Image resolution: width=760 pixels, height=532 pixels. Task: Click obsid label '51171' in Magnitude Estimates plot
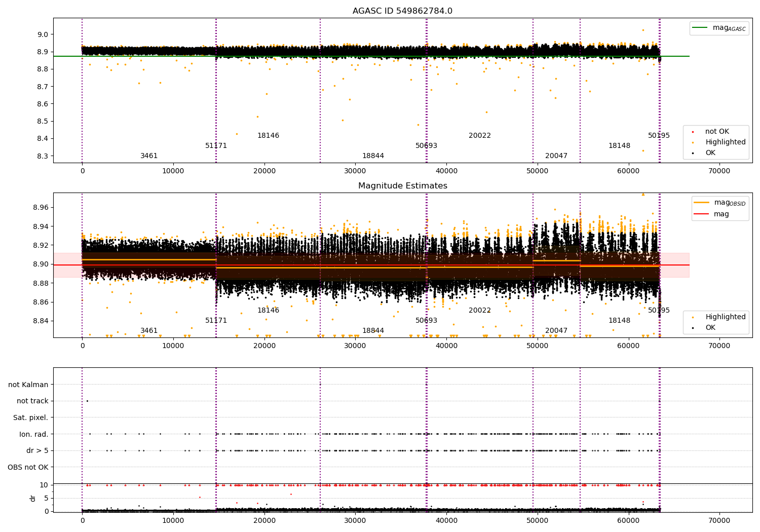(x=216, y=321)
